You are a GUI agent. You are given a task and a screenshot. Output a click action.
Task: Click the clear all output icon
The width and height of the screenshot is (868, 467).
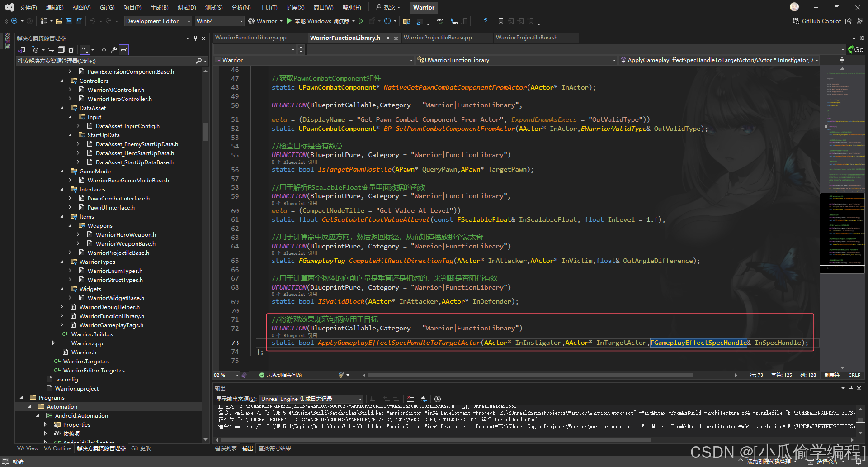click(410, 399)
